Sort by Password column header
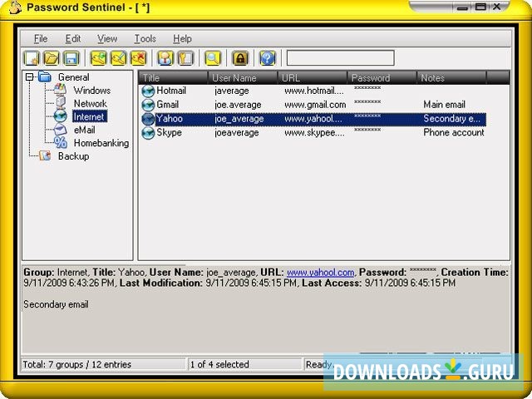 pyautogui.click(x=382, y=77)
